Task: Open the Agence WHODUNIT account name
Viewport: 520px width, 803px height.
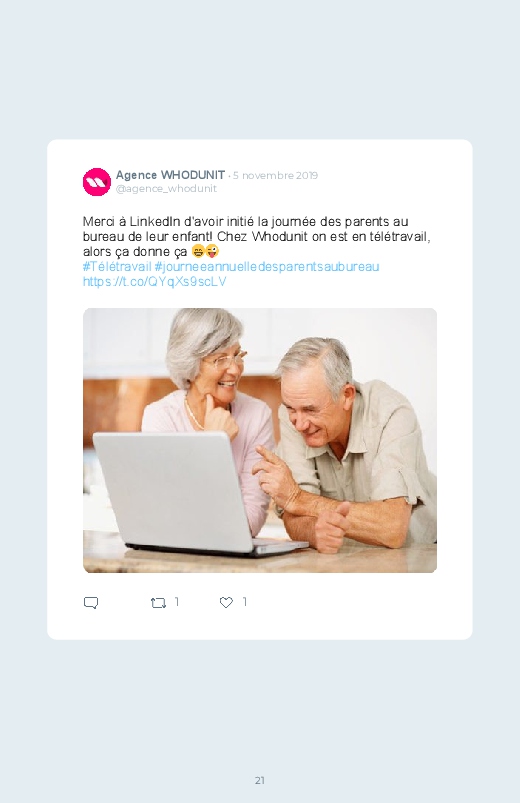Action: [170, 175]
